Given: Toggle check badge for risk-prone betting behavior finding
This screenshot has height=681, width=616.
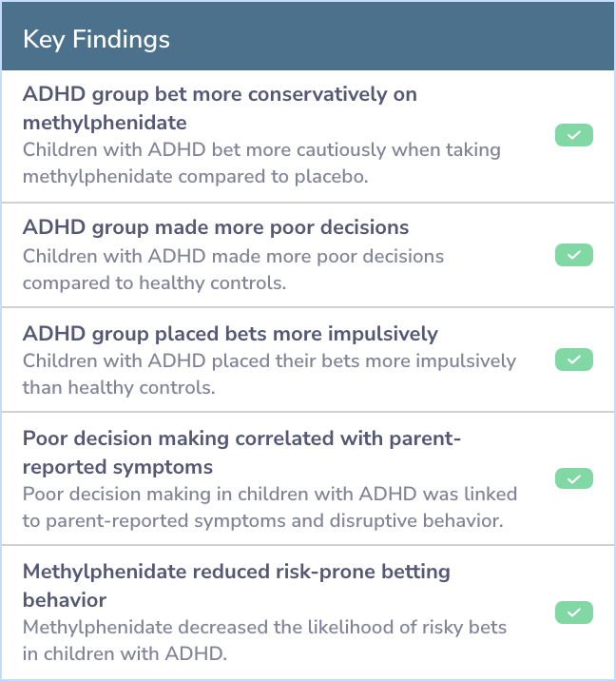Looking at the screenshot, I should (574, 613).
